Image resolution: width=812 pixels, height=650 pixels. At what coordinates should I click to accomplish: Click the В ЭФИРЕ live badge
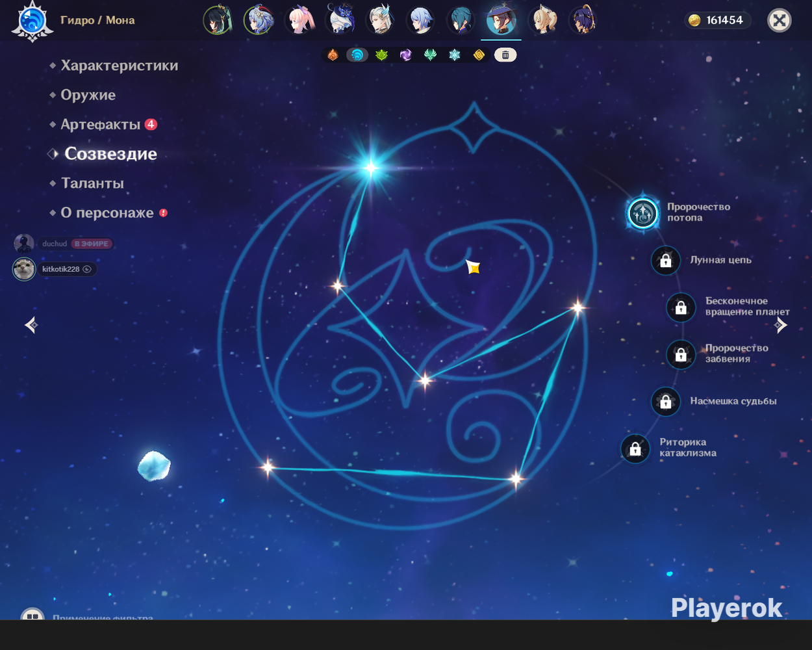[x=92, y=244]
